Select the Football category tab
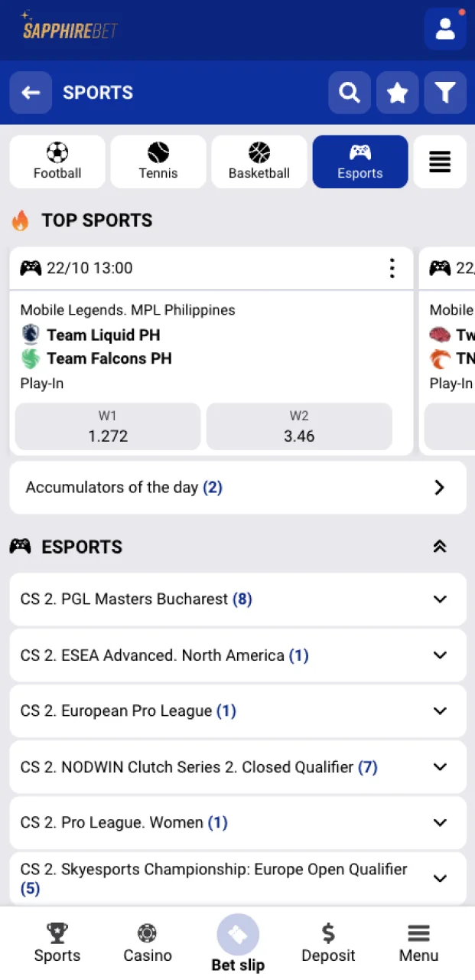The width and height of the screenshot is (475, 980). (x=57, y=162)
